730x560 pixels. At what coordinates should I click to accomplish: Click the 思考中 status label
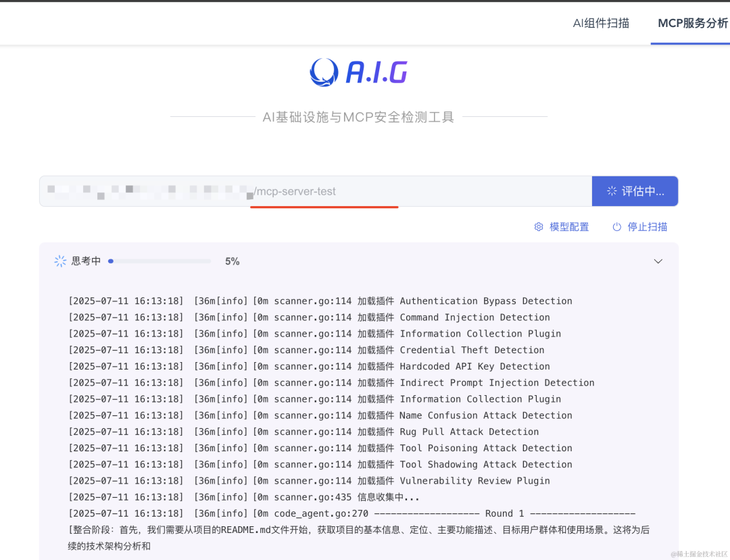[86, 261]
